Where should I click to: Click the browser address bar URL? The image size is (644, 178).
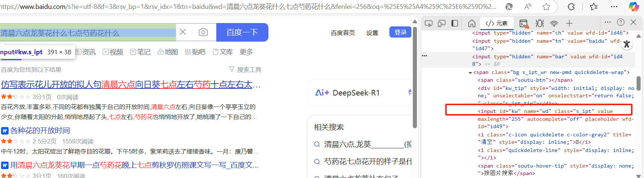pos(248,7)
